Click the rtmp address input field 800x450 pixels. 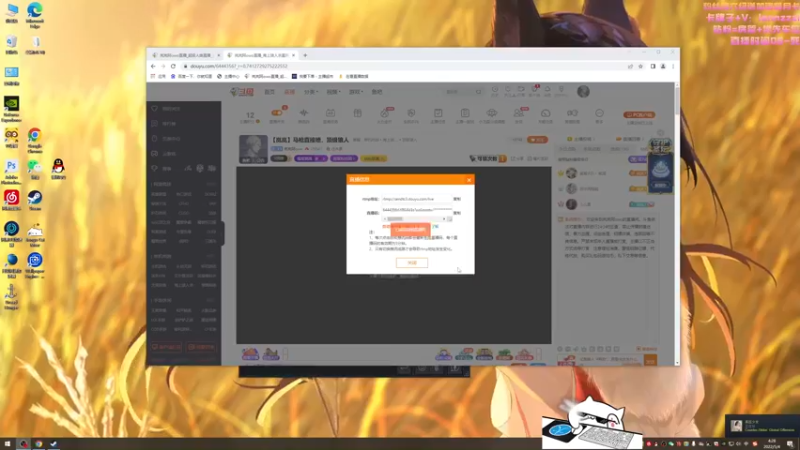point(416,199)
